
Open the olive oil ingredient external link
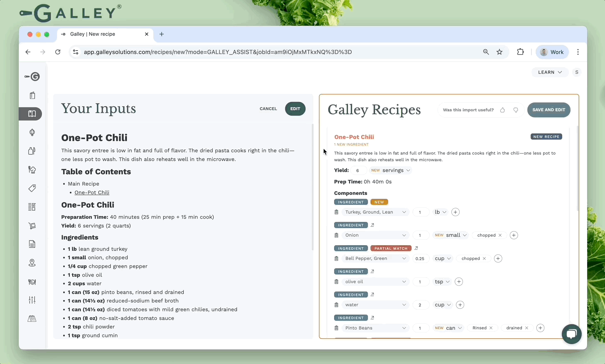372,271
